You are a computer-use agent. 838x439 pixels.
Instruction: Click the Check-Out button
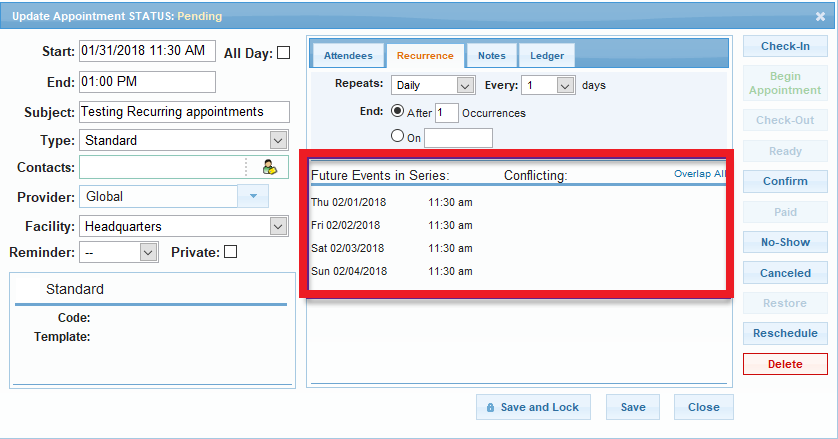pos(785,120)
